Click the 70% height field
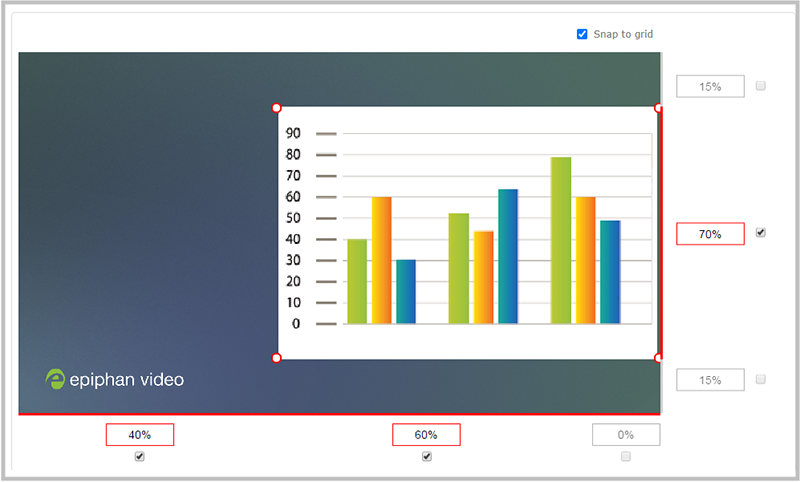 710,234
